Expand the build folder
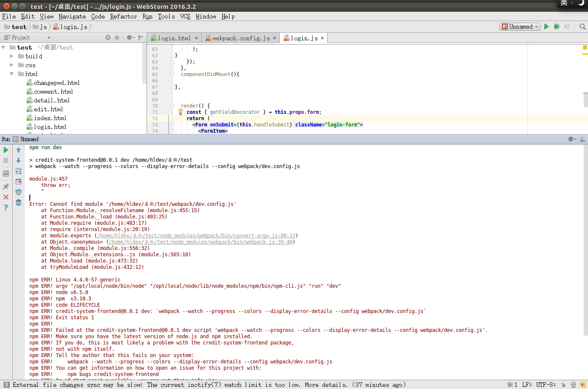This screenshot has width=588, height=389. pos(12,56)
